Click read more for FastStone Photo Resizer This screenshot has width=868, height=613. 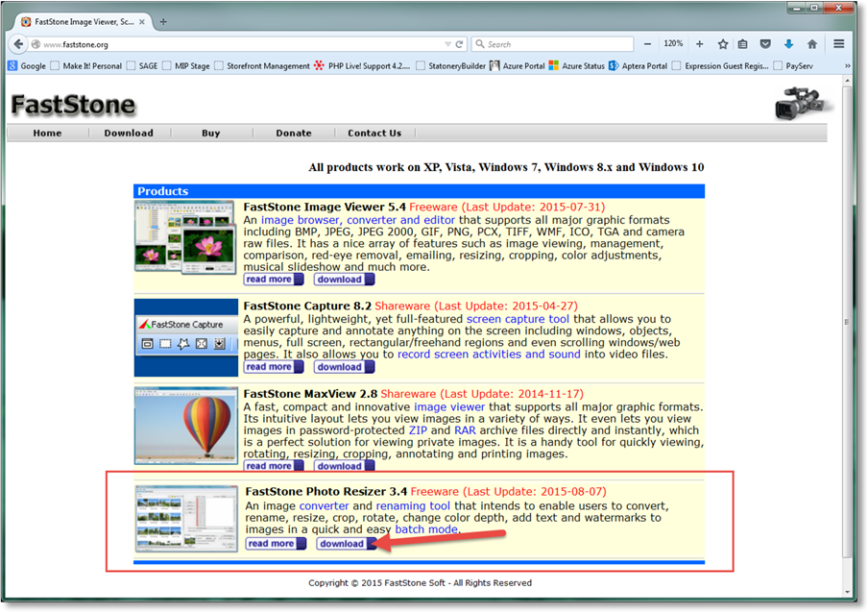click(x=276, y=543)
